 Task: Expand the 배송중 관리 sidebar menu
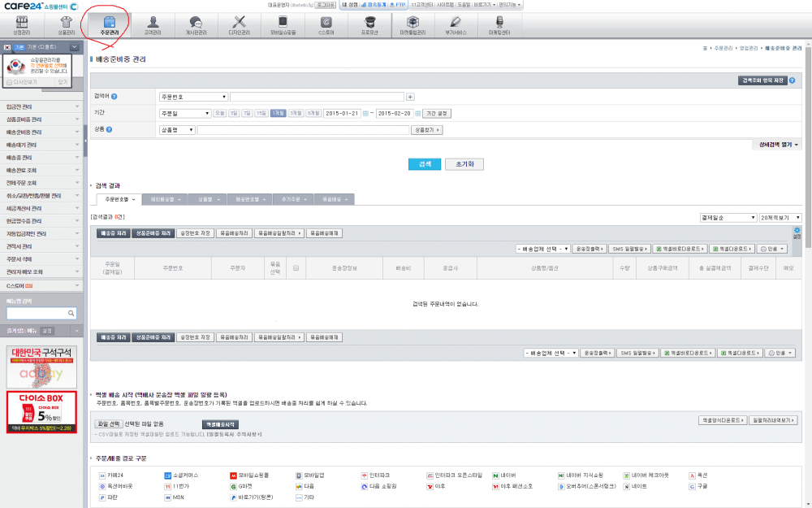coord(41,157)
